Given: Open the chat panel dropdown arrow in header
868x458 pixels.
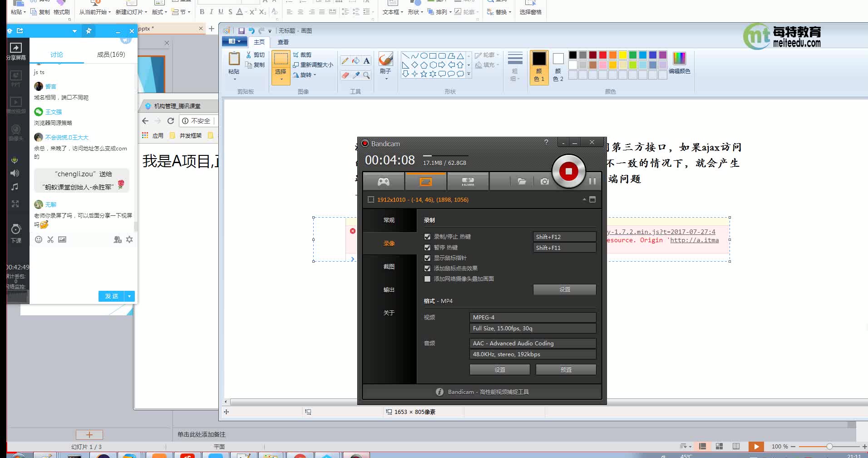Looking at the screenshot, I should click(74, 31).
